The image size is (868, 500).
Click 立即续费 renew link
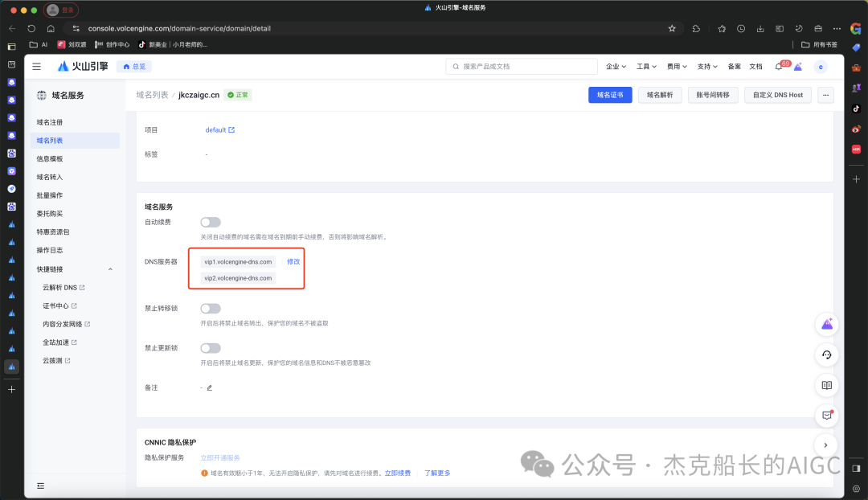tap(398, 473)
